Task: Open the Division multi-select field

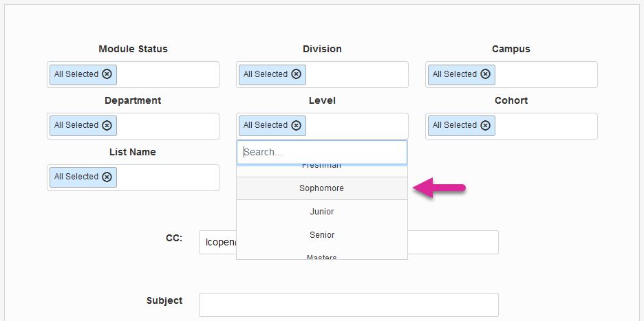Action: (356, 74)
